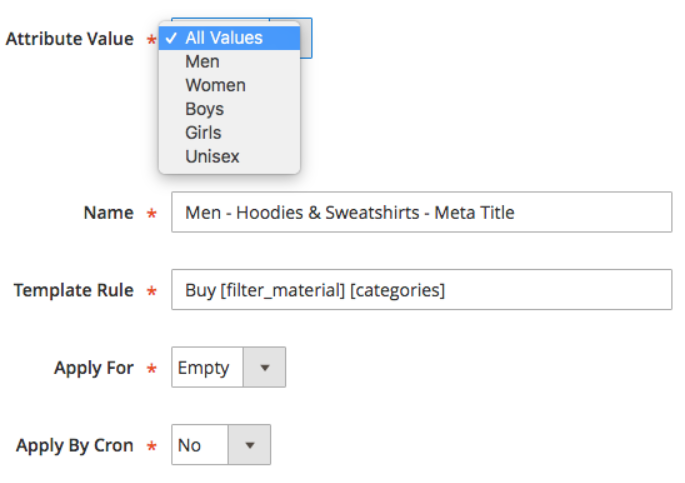
Task: Click the All Values option text
Action: pyautogui.click(x=224, y=38)
